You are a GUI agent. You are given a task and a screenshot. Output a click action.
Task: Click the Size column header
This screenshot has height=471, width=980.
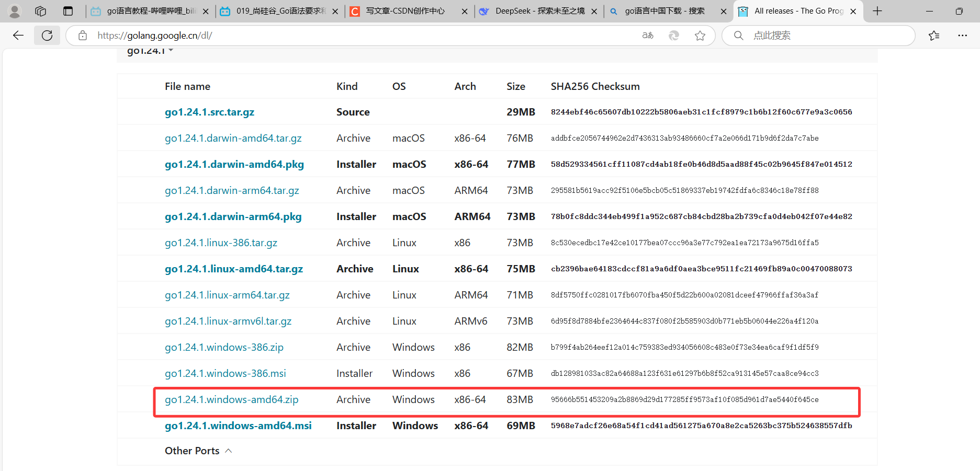point(516,86)
